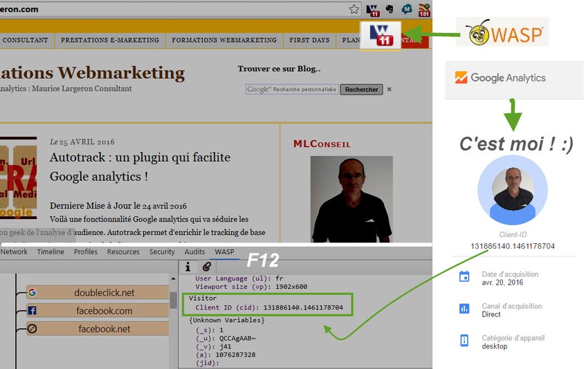Switch to Profiles devtools tab
Screen dimensions: 588x369
86,252
